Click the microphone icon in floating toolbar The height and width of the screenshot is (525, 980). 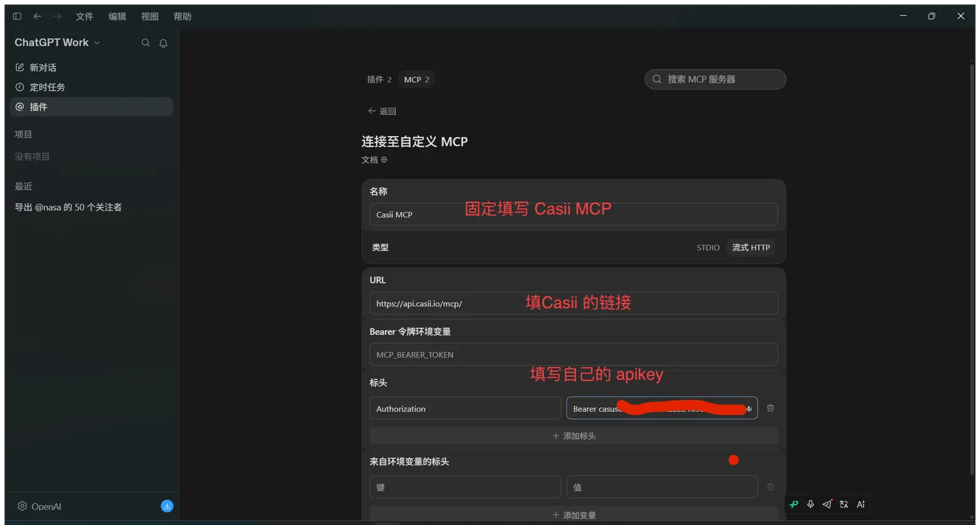pyautogui.click(x=810, y=504)
